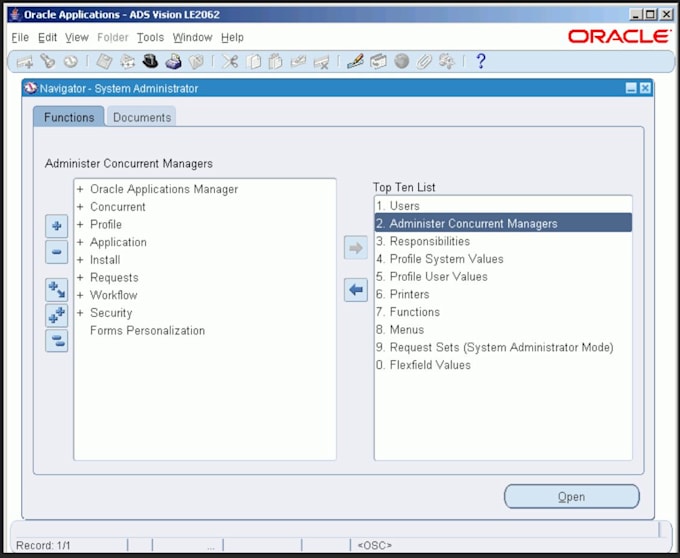Select Flexfield Values in Top Ten List
The height and width of the screenshot is (558, 680).
point(503,365)
